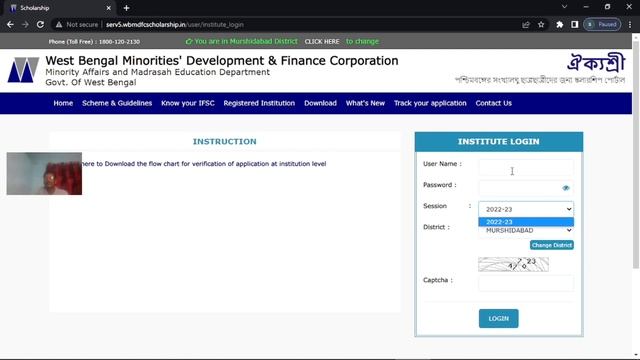Bookmark page with star icon
This screenshot has width=640, height=360.
[541, 24]
